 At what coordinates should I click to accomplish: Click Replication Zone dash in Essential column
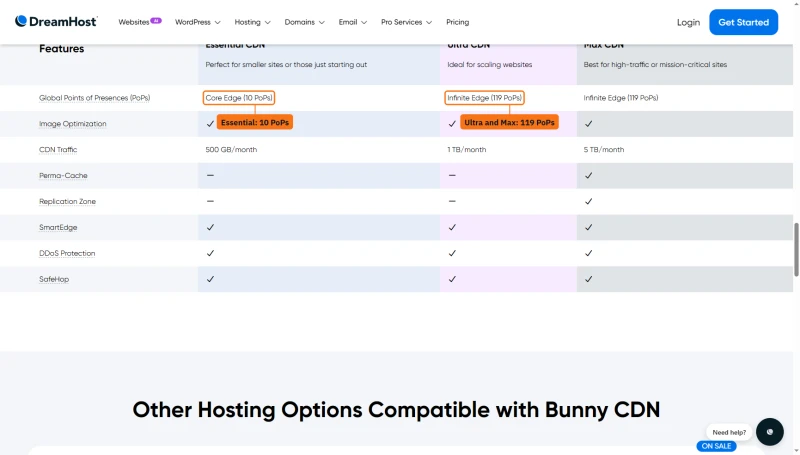[x=210, y=201]
